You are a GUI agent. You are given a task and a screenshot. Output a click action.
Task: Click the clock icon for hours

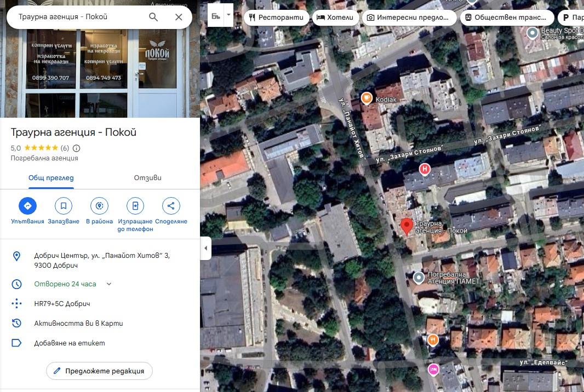coord(16,284)
